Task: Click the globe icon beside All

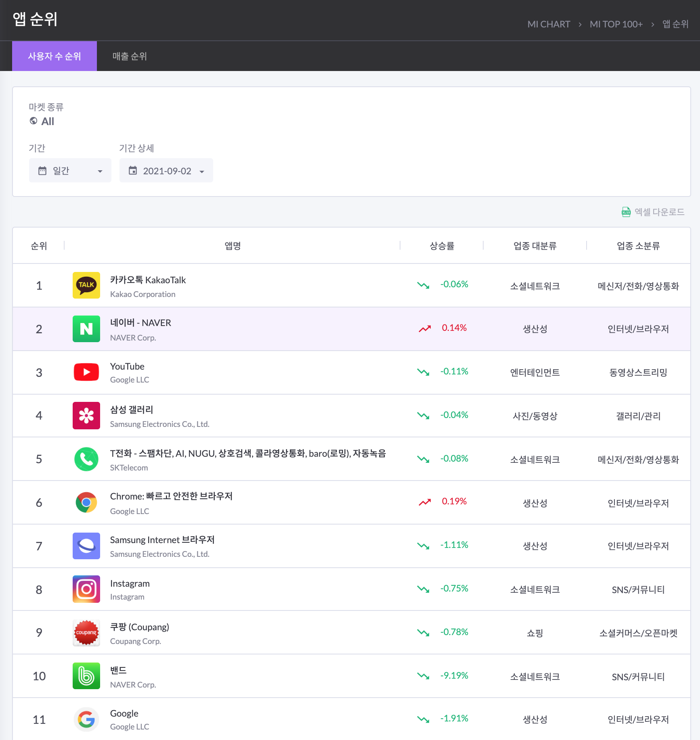Action: (34, 121)
